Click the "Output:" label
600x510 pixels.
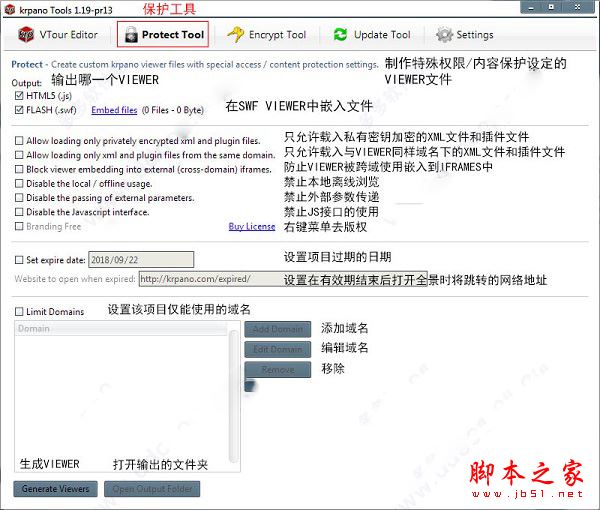(26, 83)
